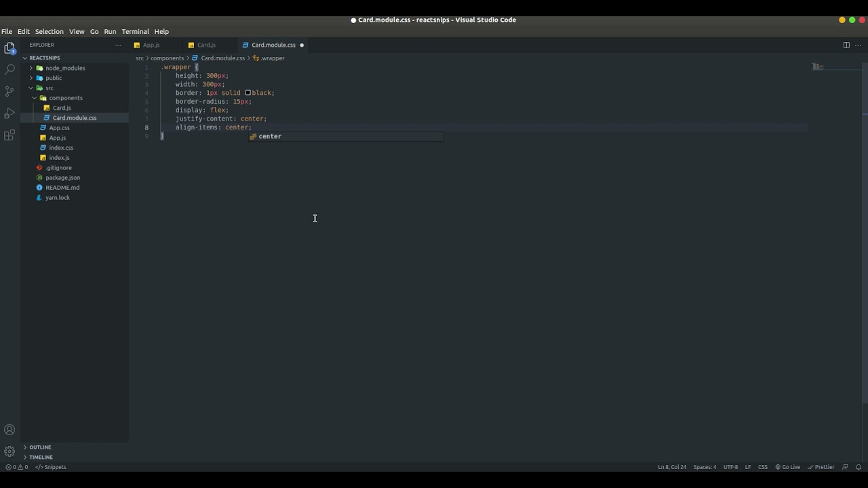This screenshot has width=868, height=488.
Task: Click the Go Live server button
Action: 788,467
